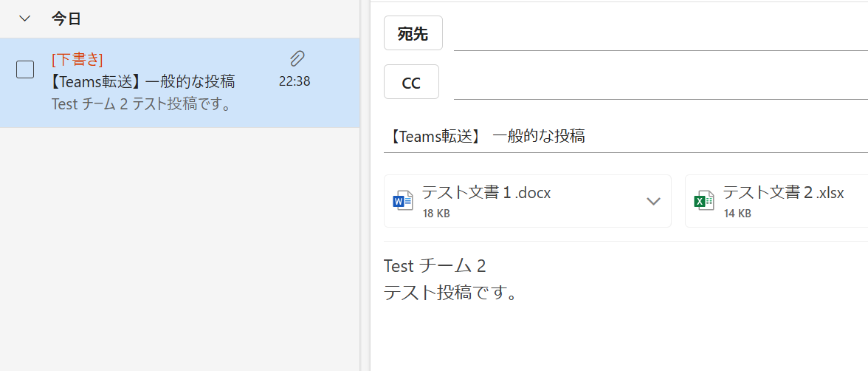Focus the 宛先 address input field
The height and width of the screenshot is (371, 868).
coord(661,35)
